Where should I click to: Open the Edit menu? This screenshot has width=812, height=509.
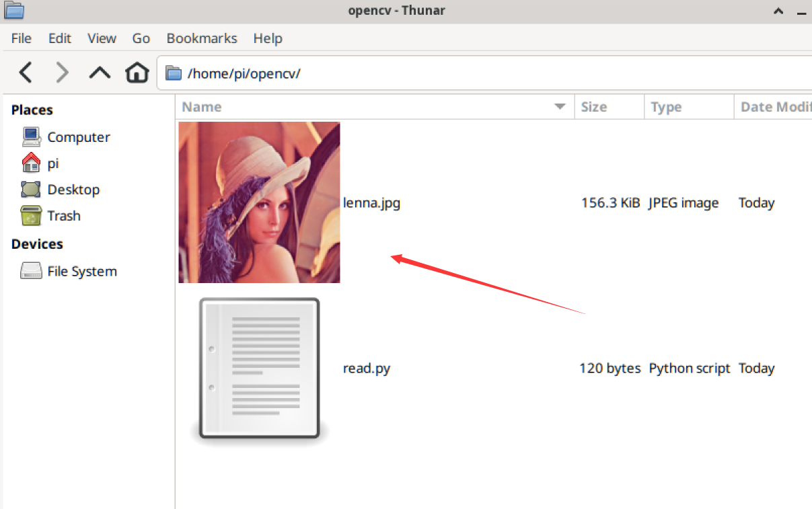[x=60, y=38]
